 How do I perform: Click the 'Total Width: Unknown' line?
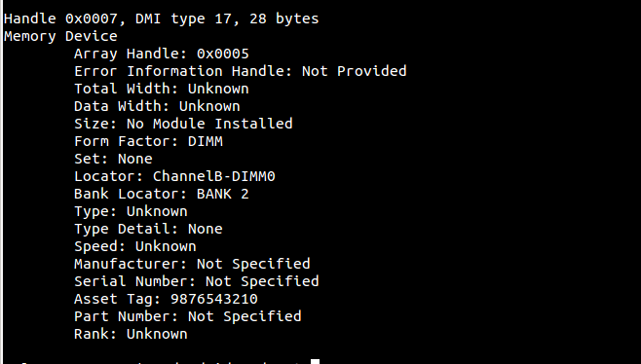(162, 89)
